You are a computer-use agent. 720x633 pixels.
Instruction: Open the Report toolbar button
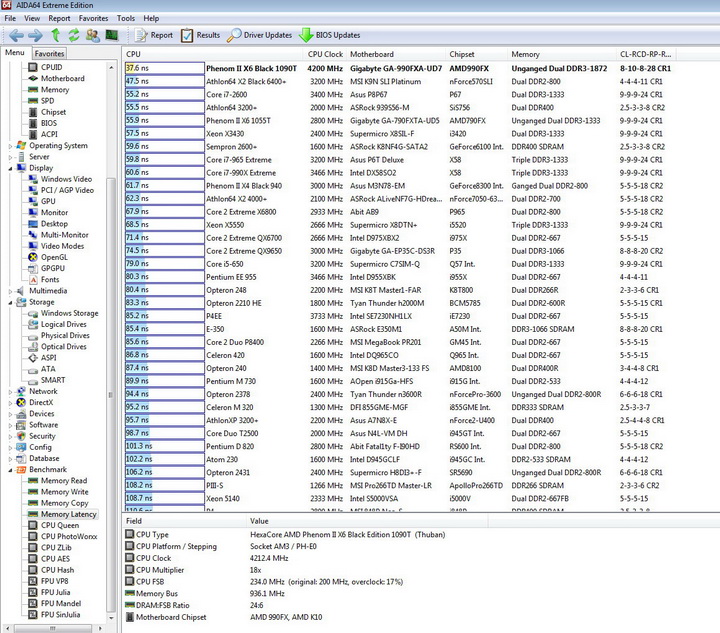(154, 35)
